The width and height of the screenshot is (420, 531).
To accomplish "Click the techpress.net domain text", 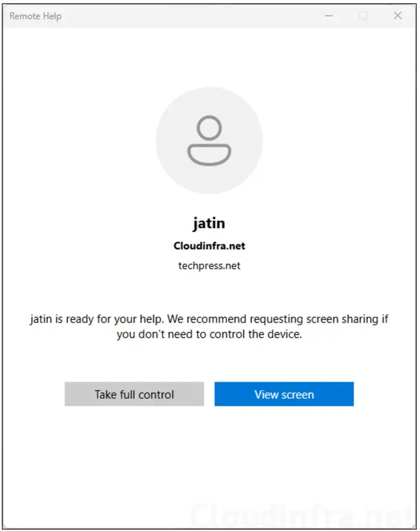I will coord(209,265).
